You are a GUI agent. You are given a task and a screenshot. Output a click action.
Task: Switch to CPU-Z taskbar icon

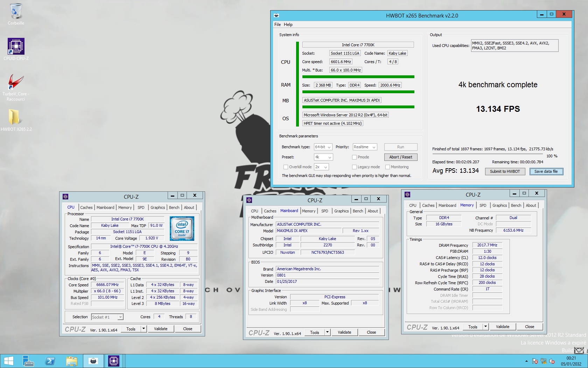pyautogui.click(x=114, y=361)
